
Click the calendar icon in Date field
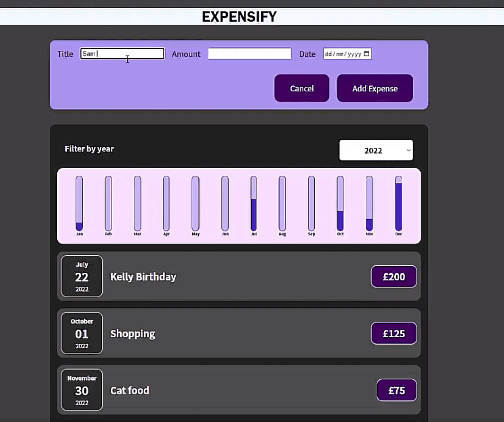click(367, 54)
